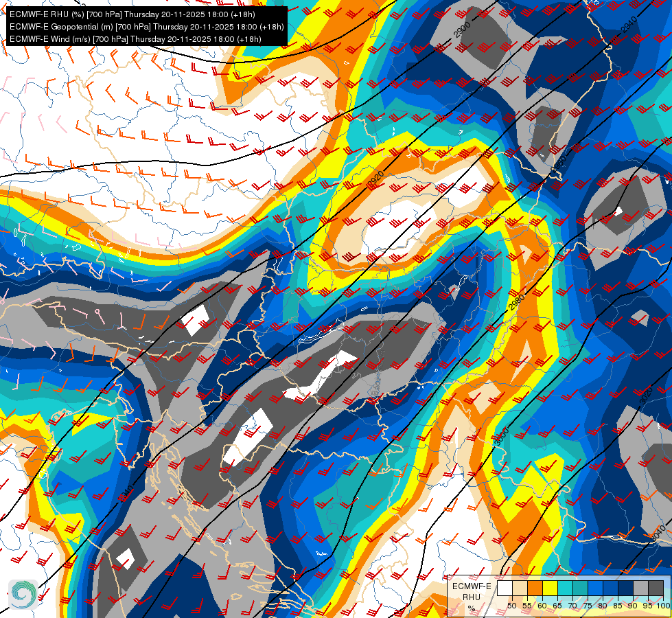Click the legend tick value 55
This screenshot has width=672, height=618.
(527, 606)
